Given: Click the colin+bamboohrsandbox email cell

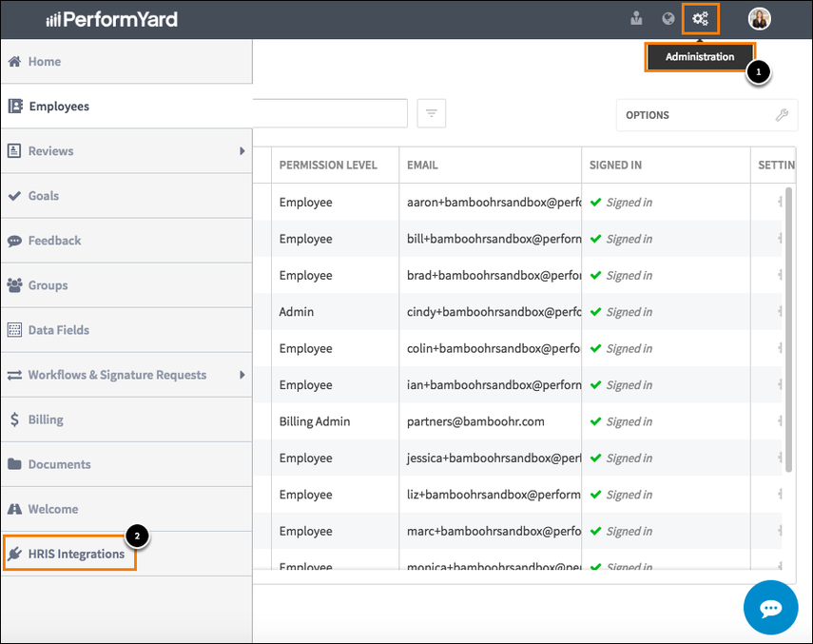Looking at the screenshot, I should [x=491, y=348].
